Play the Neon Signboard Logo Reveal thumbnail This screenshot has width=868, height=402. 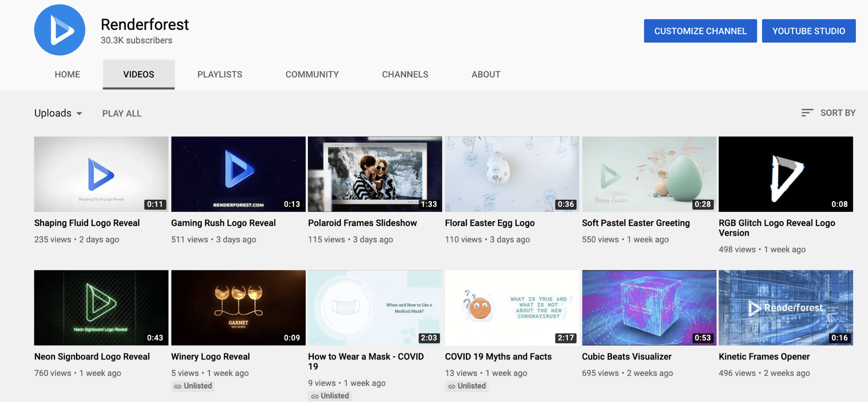pos(101,308)
